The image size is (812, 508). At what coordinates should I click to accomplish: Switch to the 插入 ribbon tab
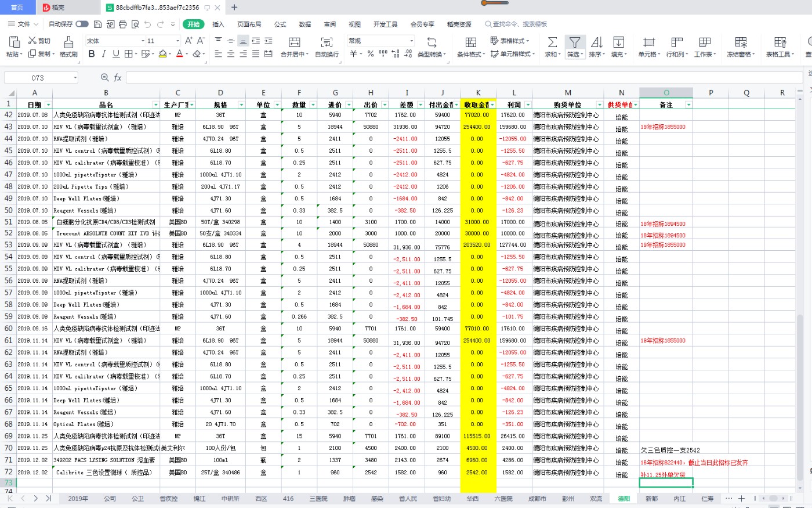pos(218,24)
